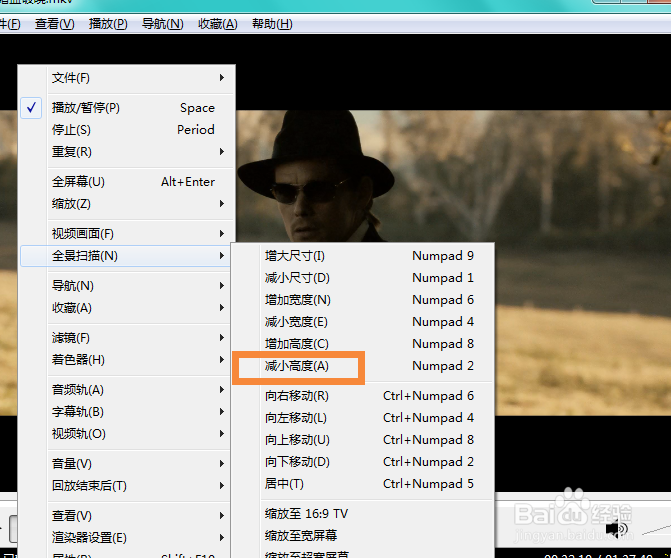This screenshot has height=558, width=671.
Task: Open the 查看(V) menu in the menu bar
Action: coord(54,24)
